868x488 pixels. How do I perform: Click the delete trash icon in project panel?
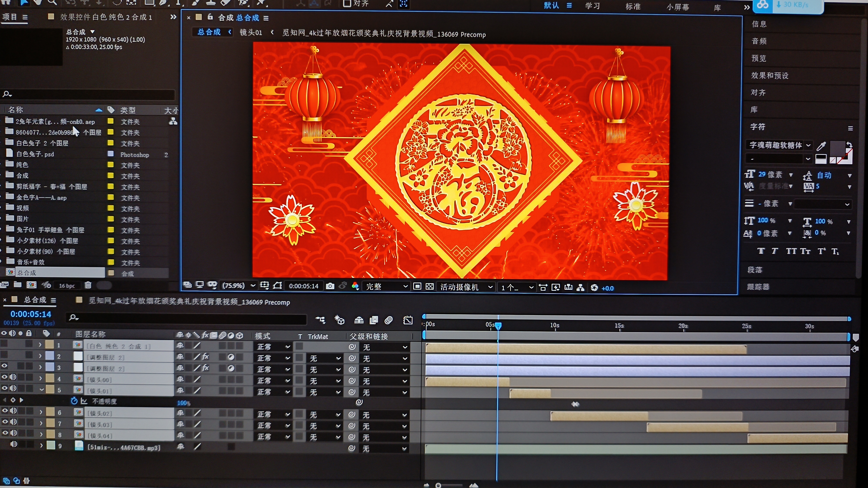click(88, 285)
